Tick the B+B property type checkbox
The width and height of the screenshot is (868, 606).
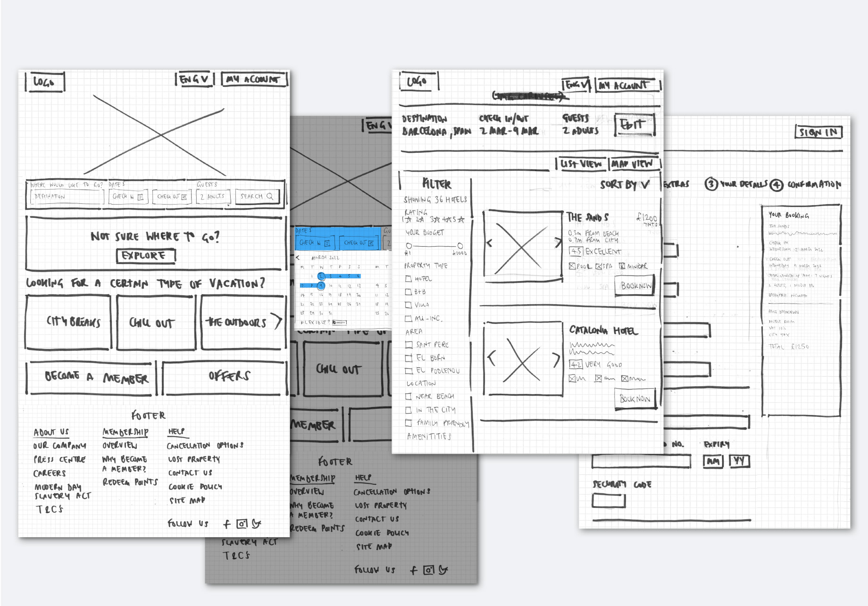click(x=409, y=292)
